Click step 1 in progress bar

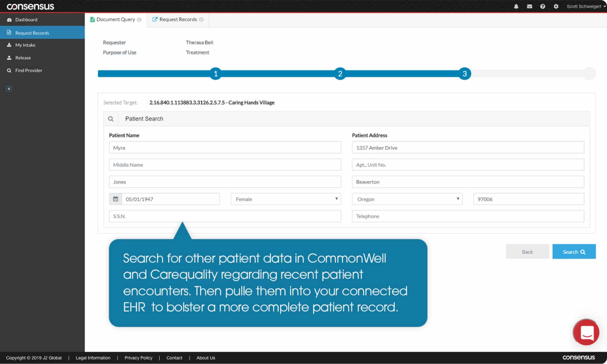(x=216, y=74)
